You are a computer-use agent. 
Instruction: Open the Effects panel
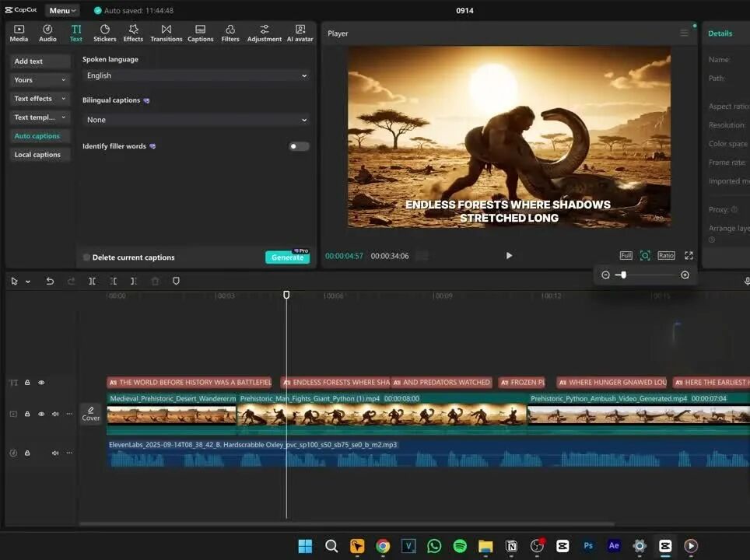click(133, 33)
